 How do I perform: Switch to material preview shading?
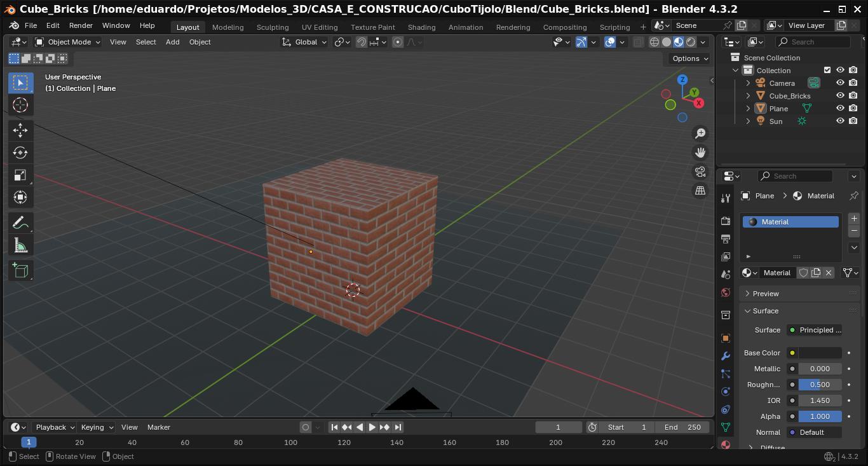[678, 42]
